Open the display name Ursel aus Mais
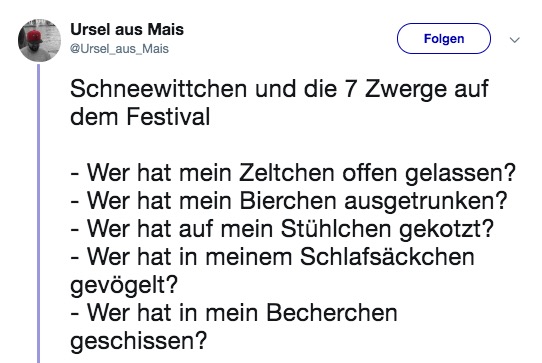 pos(127,29)
